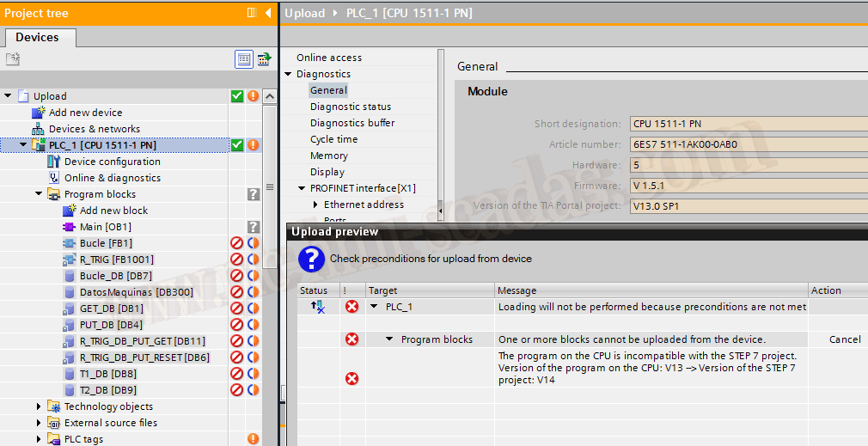This screenshot has width=868, height=446.
Task: Expand the Technology objects folder
Action: click(40, 406)
